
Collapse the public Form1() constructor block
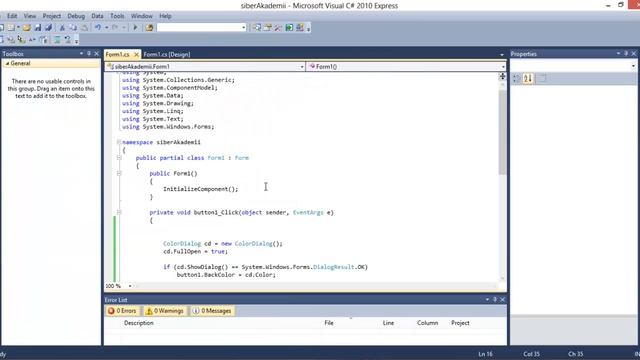pos(119,173)
